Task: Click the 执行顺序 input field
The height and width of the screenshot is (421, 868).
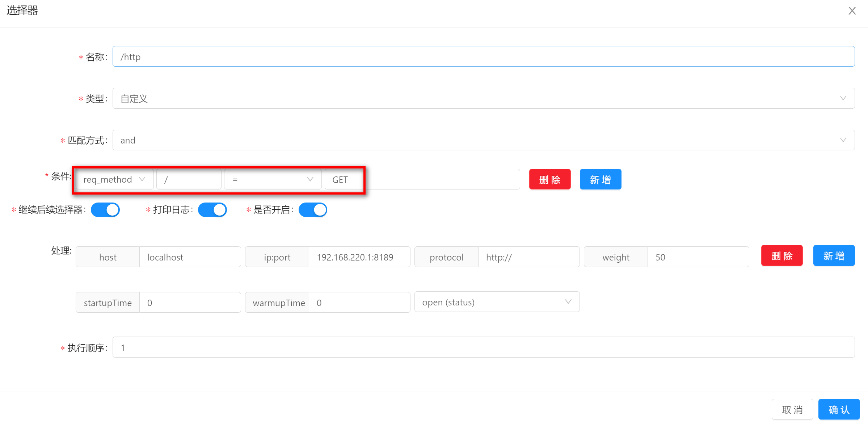Action: (x=483, y=347)
